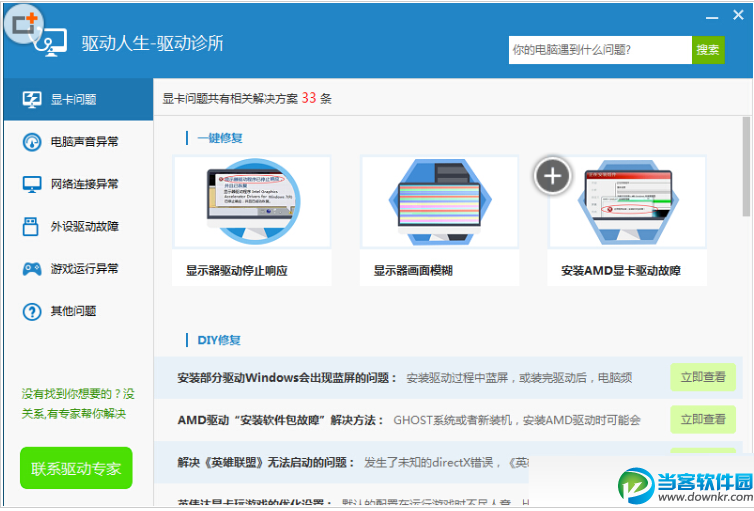Click 没有找到你想要的 expert help text

[78, 404]
